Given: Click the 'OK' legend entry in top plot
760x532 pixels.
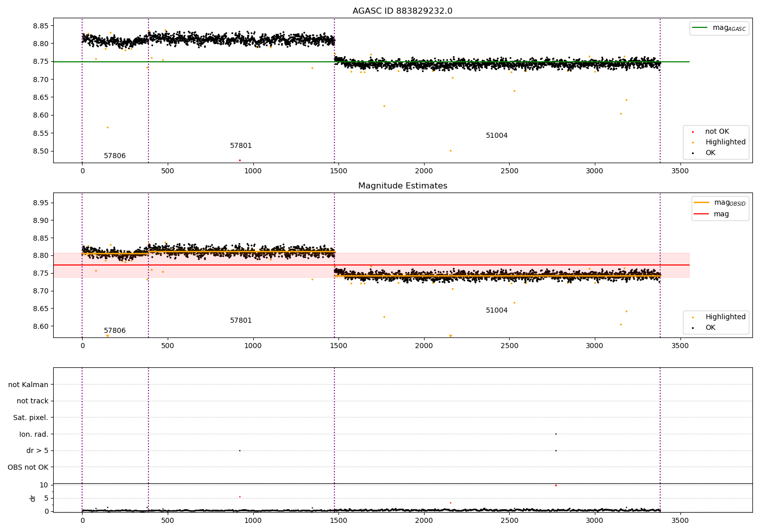Looking at the screenshot, I should [704, 153].
